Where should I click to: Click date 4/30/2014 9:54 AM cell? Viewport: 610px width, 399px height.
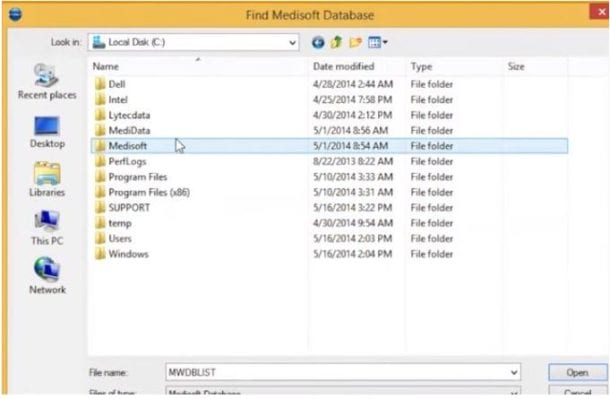(353, 223)
